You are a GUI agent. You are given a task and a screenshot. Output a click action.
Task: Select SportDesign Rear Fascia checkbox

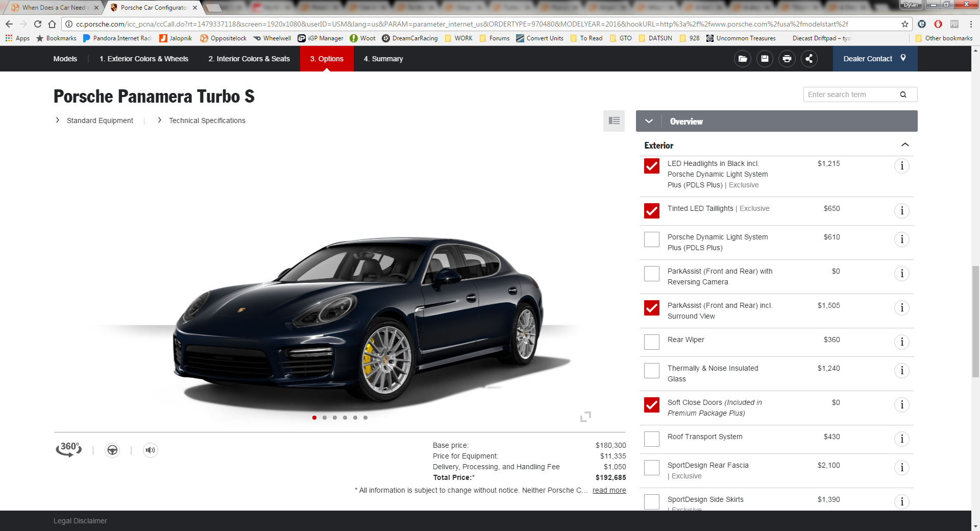click(x=652, y=468)
